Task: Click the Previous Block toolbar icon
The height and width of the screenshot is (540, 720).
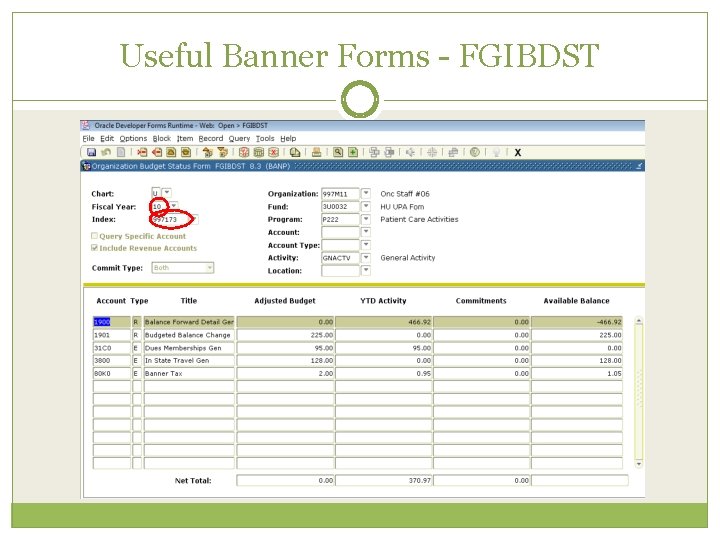Action: point(207,152)
